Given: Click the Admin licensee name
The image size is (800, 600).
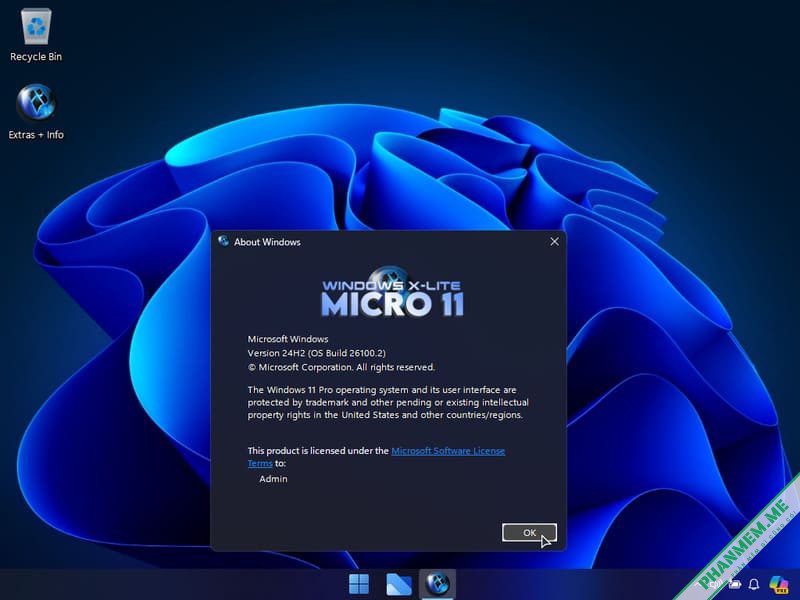Looking at the screenshot, I should pos(273,479).
